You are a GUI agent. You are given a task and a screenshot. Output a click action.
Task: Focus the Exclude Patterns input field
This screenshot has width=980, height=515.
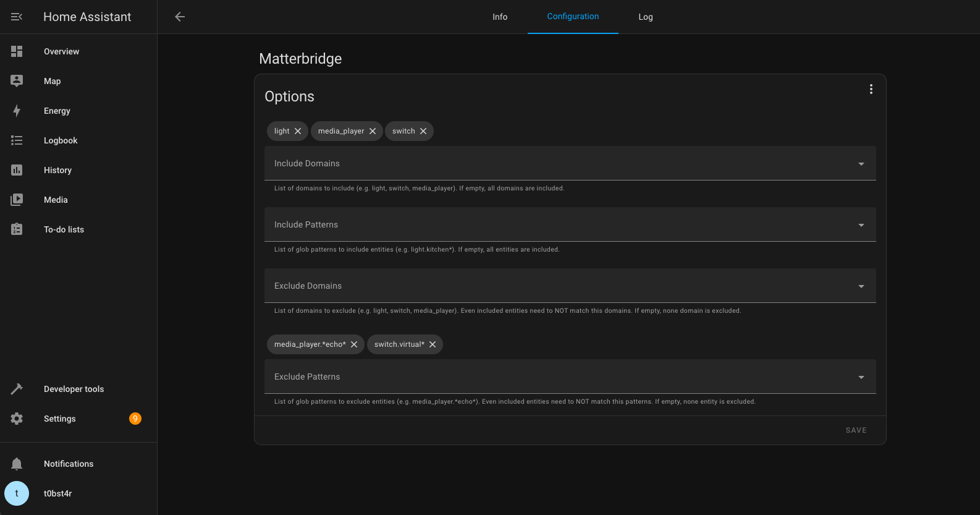(570, 377)
